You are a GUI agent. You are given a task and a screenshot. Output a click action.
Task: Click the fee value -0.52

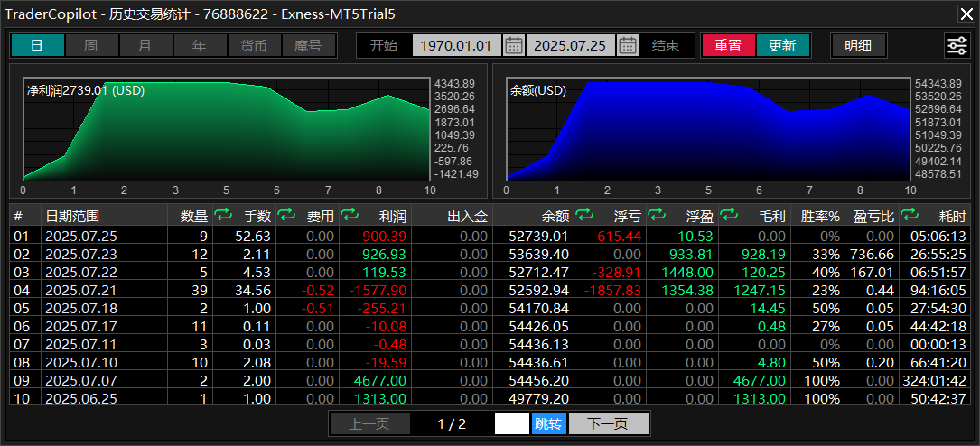[x=318, y=291]
